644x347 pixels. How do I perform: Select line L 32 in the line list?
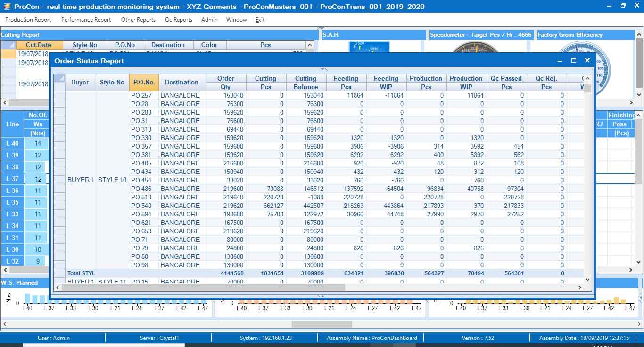[12, 261]
